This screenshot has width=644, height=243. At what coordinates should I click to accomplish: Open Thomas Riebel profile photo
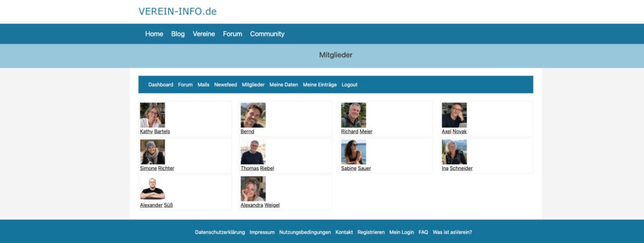(253, 152)
